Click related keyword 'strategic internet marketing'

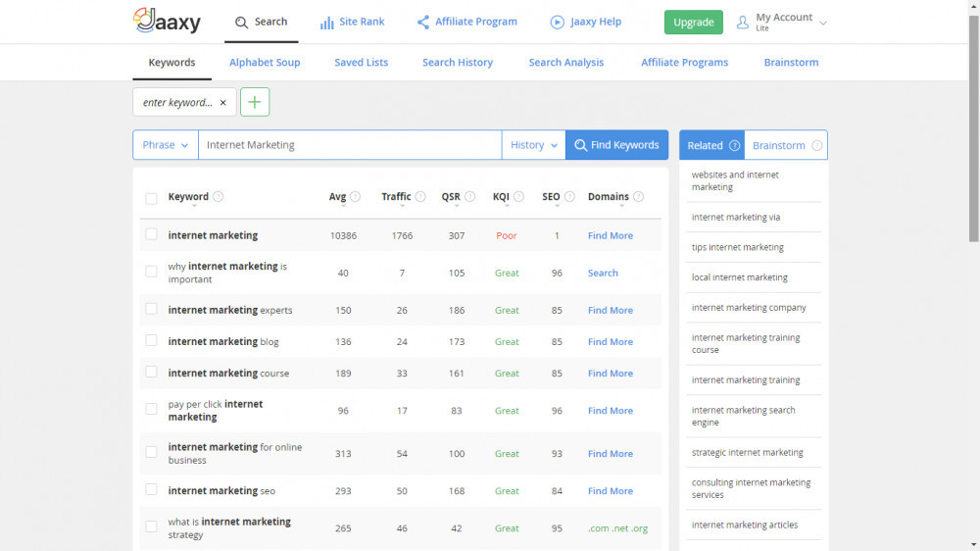[x=747, y=452]
